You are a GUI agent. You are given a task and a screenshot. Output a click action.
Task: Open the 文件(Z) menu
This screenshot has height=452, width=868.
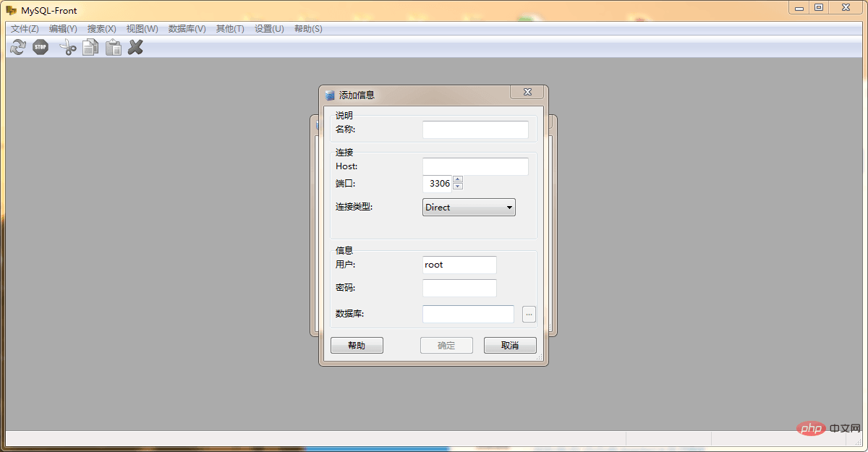[25, 29]
